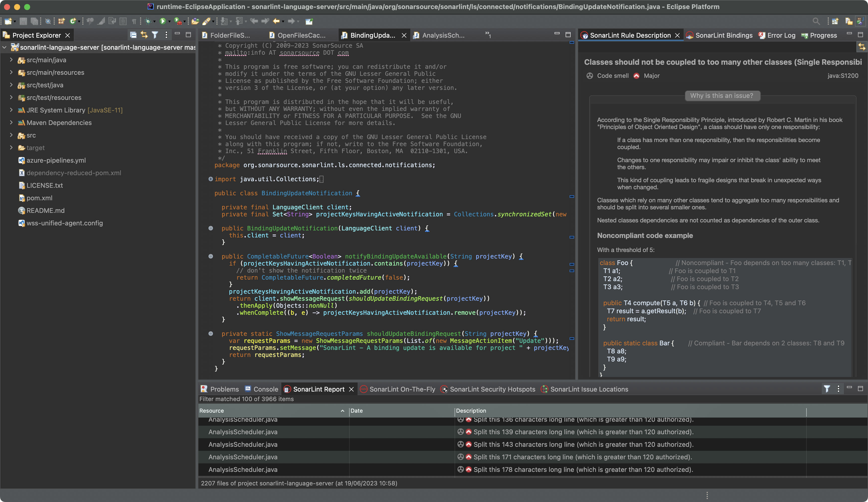
Task: Navigate forward with the right arrow
Action: click(291, 21)
